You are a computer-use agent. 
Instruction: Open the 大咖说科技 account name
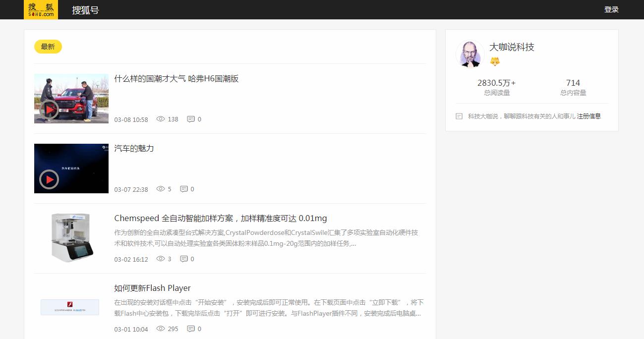(512, 47)
